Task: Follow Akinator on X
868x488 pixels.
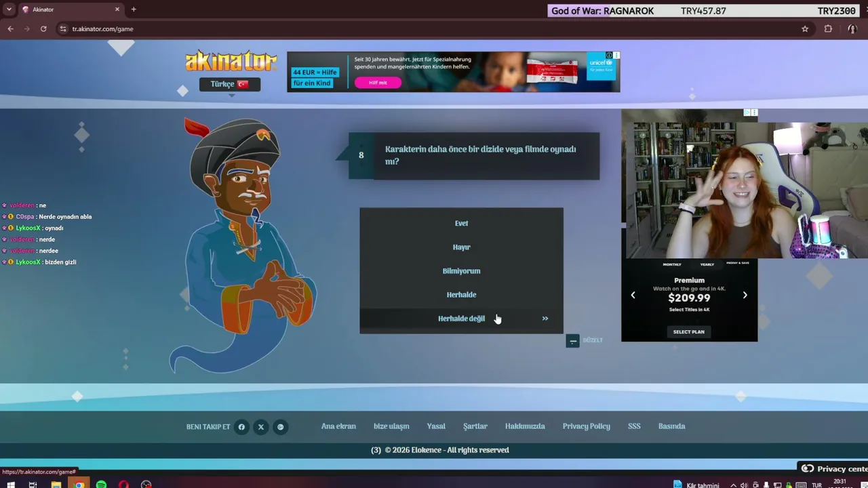Action: click(261, 427)
